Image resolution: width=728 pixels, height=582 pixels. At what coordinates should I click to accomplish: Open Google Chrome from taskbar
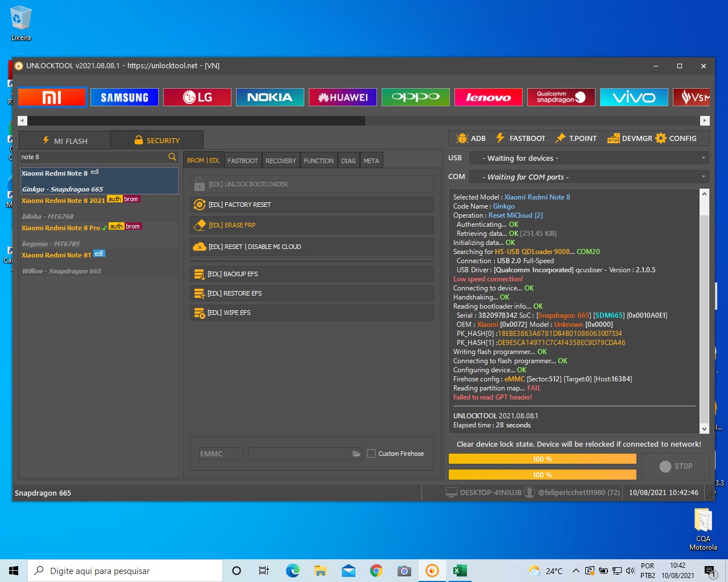pos(376,571)
